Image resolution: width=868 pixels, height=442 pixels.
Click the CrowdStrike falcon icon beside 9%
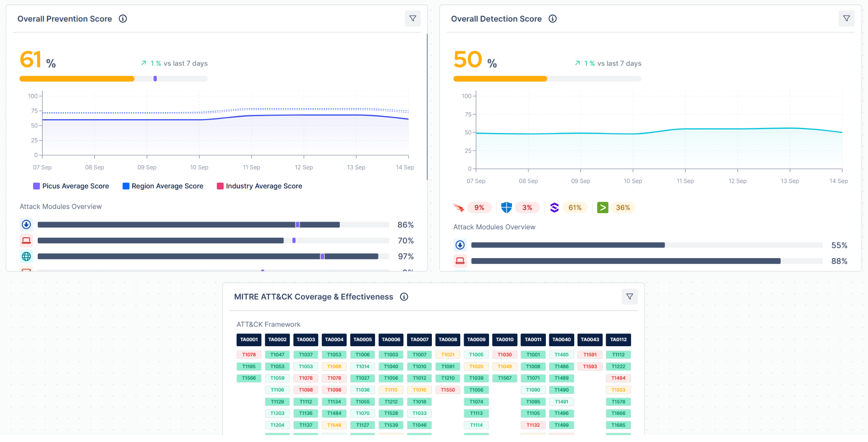click(x=459, y=208)
